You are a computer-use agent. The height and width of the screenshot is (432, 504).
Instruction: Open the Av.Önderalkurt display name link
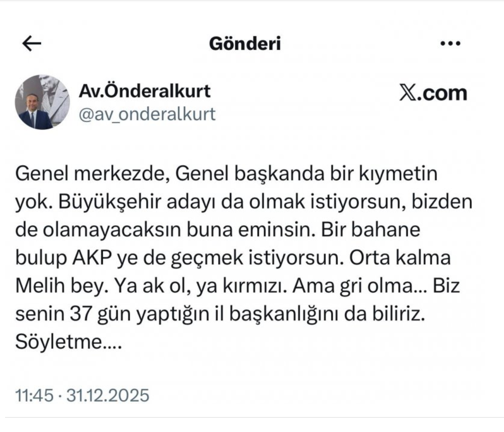144,91
